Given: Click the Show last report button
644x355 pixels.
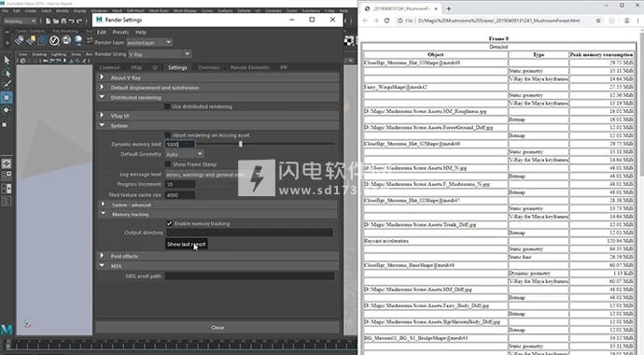Looking at the screenshot, I should 186,244.
